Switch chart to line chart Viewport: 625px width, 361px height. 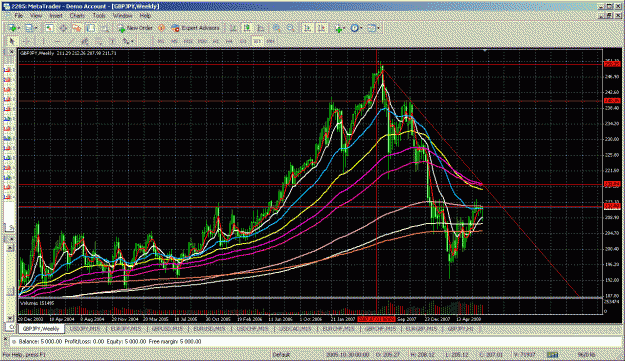pyautogui.click(x=261, y=28)
